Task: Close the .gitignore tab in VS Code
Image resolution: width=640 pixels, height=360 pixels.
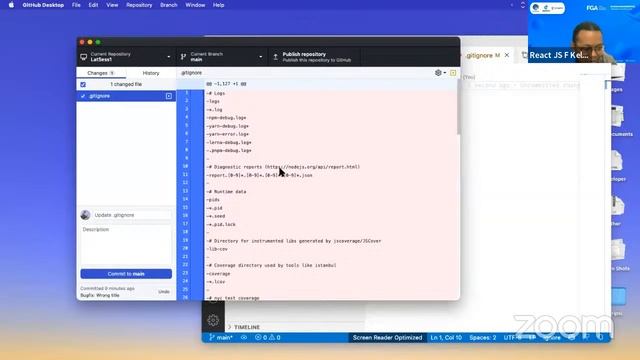Action: (x=507, y=55)
